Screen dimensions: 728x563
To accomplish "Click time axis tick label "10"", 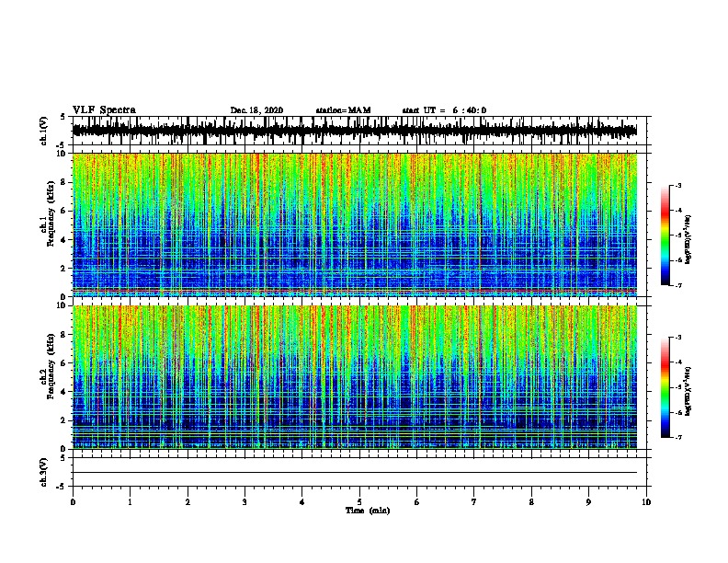I will pos(646,502).
